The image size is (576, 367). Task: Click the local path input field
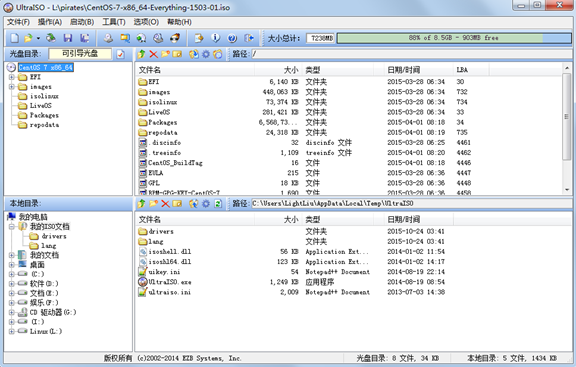click(x=411, y=204)
